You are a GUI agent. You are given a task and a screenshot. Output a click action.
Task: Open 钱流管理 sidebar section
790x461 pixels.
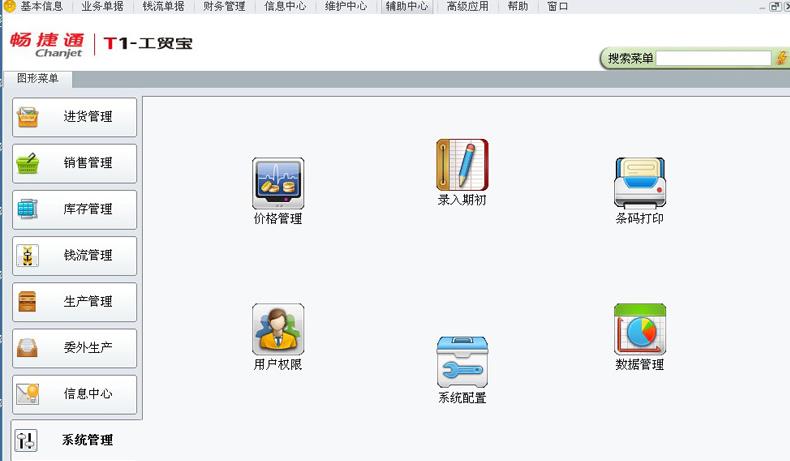point(75,255)
